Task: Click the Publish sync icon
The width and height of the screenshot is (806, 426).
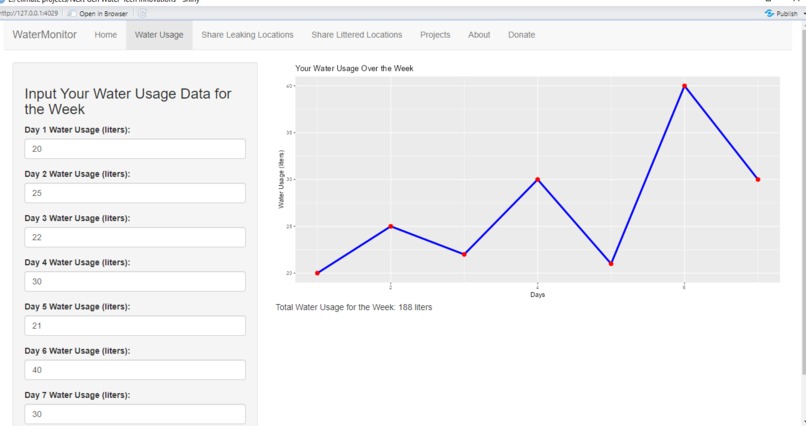Action: click(x=769, y=13)
